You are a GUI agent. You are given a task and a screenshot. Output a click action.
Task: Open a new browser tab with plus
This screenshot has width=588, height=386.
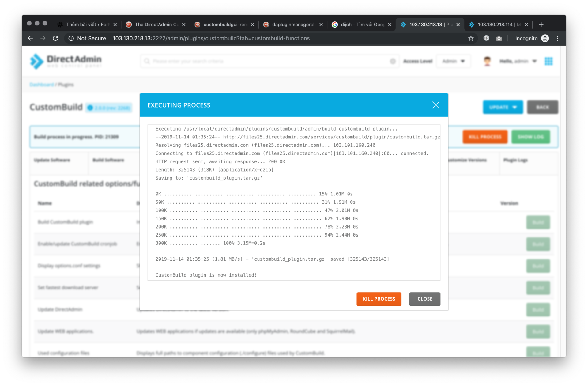[541, 25]
